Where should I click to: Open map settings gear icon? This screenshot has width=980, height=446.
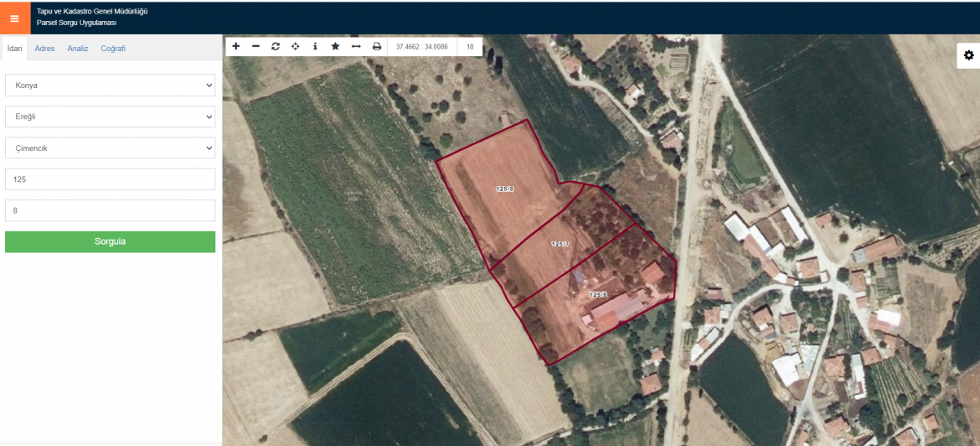pos(969,55)
